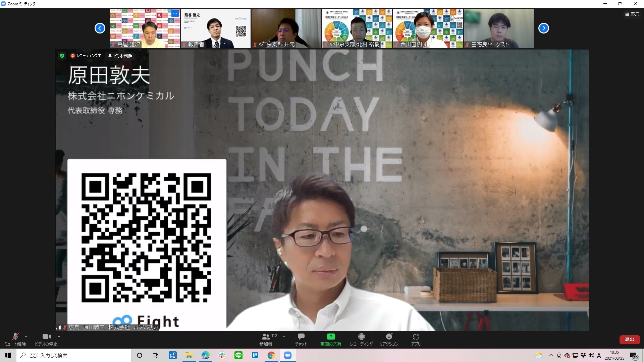Show previous participant thumbnails with left arrow
644x362 pixels.
click(x=100, y=28)
